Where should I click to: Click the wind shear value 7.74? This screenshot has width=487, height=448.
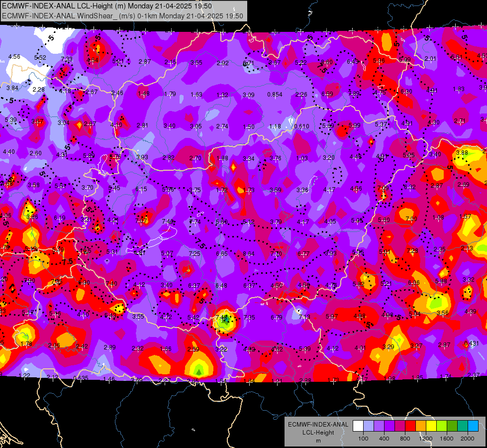(x=195, y=222)
